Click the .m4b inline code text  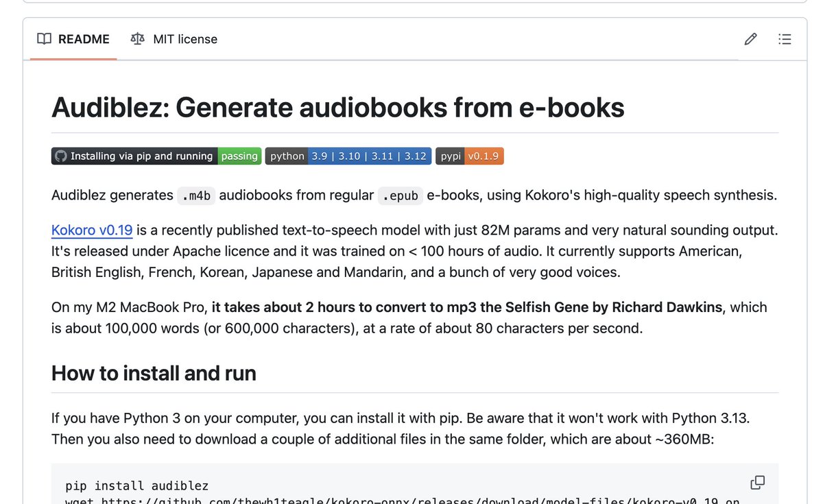click(x=197, y=195)
